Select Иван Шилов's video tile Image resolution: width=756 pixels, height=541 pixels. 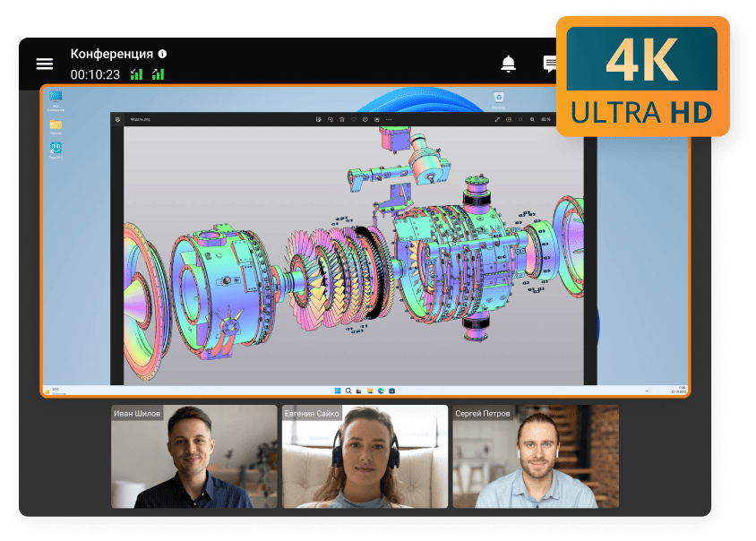193,457
